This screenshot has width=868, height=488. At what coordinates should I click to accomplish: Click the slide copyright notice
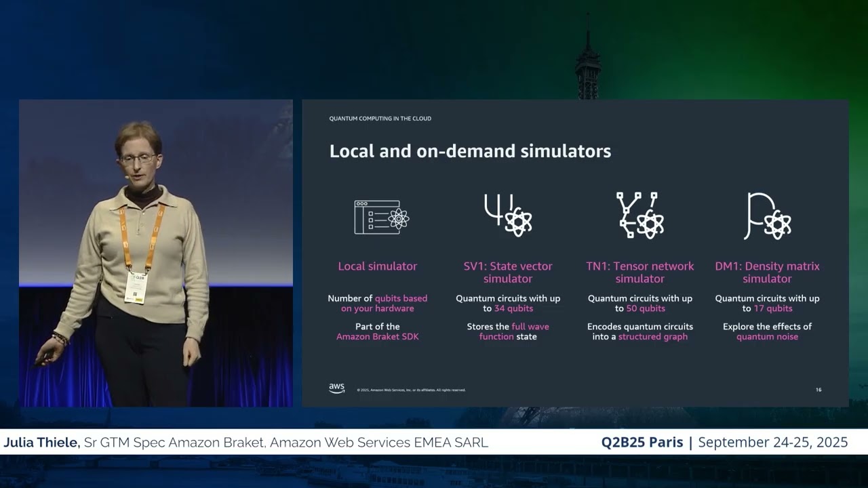pos(411,390)
